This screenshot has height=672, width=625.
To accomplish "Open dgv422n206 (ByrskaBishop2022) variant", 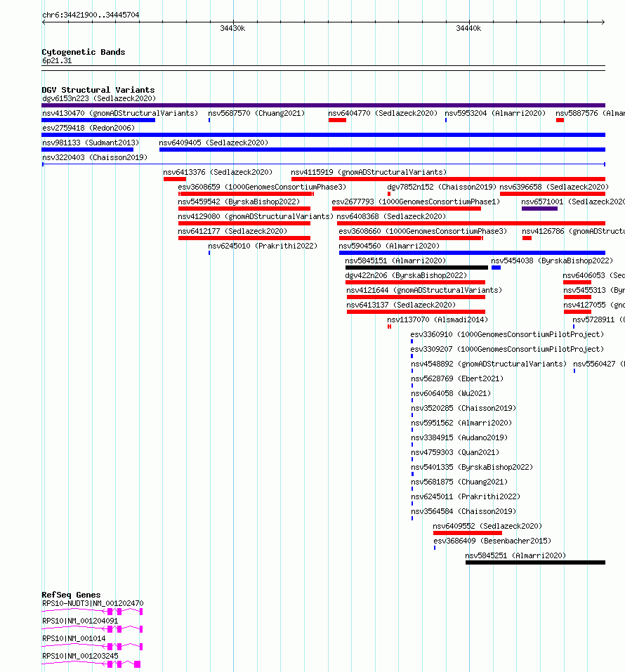I will pyautogui.click(x=406, y=275).
